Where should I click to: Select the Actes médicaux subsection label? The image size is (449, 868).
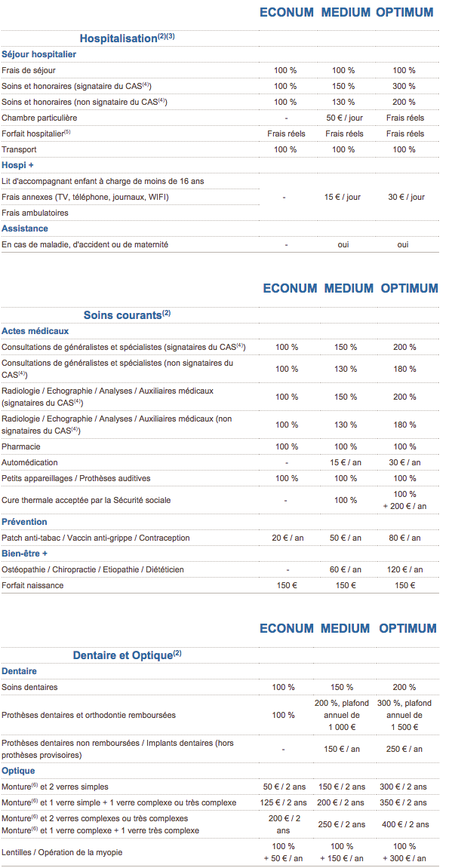coord(35,330)
